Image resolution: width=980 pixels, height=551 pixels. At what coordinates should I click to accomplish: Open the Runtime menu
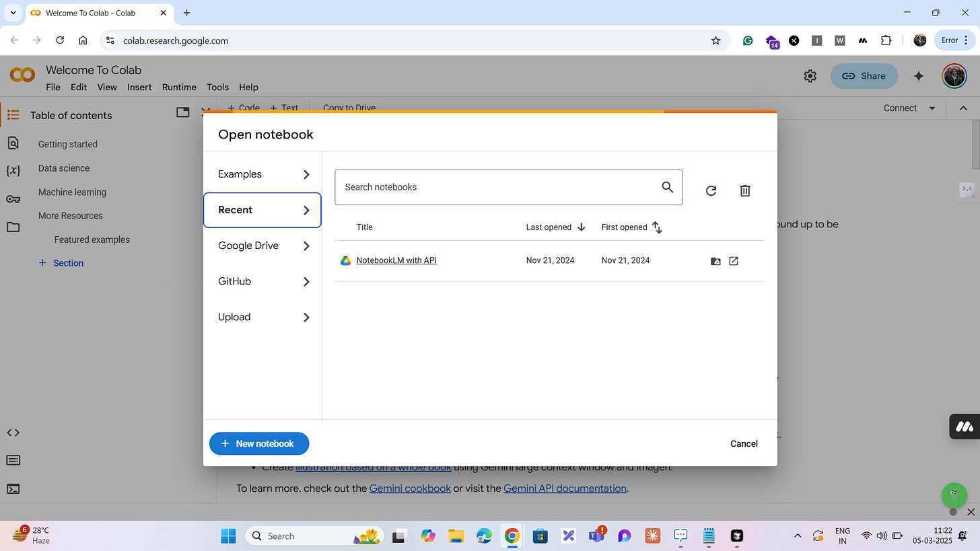click(179, 87)
